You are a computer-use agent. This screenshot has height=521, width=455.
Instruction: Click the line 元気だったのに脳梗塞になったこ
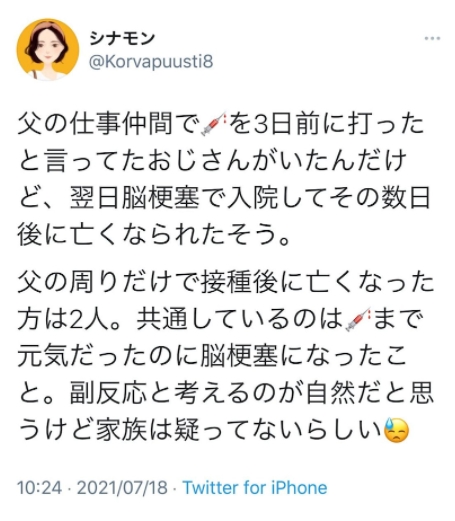(213, 356)
